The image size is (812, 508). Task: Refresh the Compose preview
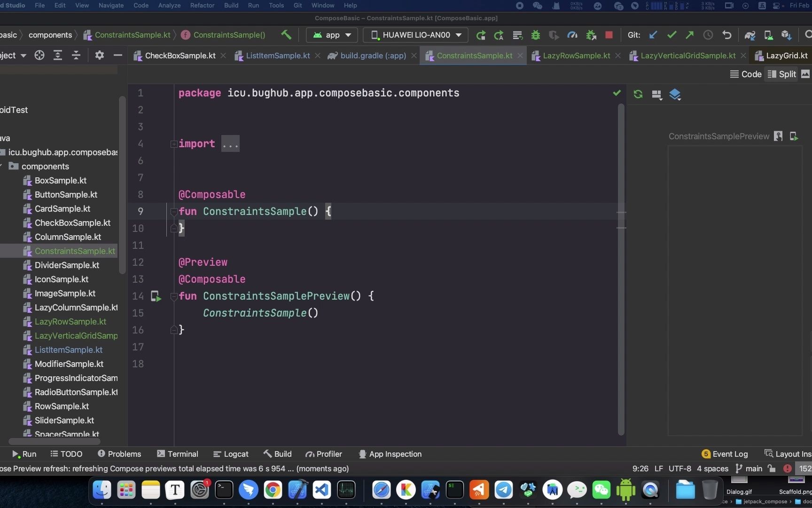pyautogui.click(x=638, y=94)
